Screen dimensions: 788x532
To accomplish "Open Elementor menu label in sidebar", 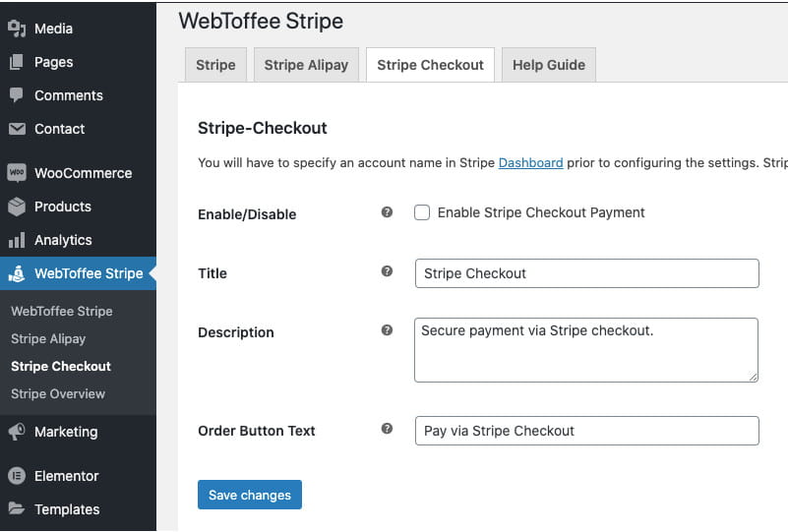I will click(66, 476).
